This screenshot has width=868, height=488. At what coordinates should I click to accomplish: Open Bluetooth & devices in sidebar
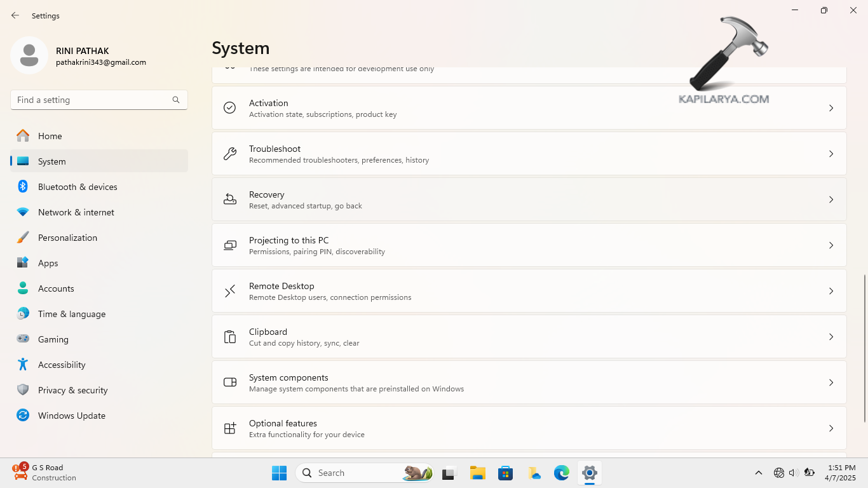[78, 187]
